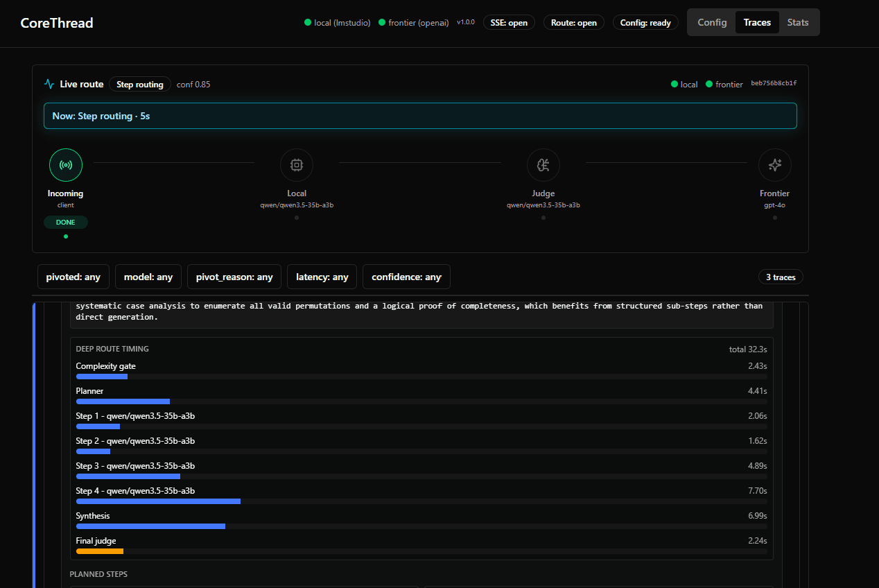Click the green dot beside frontier (openai)
Screen dimensions: 879x588
(382, 23)
